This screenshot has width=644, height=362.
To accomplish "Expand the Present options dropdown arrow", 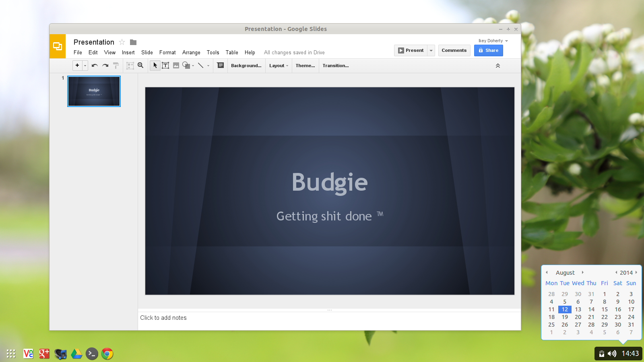I will pos(431,50).
